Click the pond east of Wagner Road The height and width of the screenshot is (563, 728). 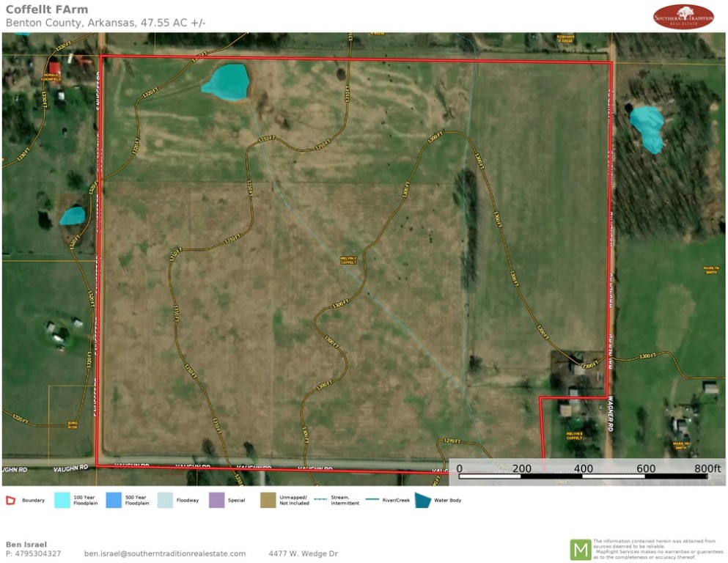648,128
